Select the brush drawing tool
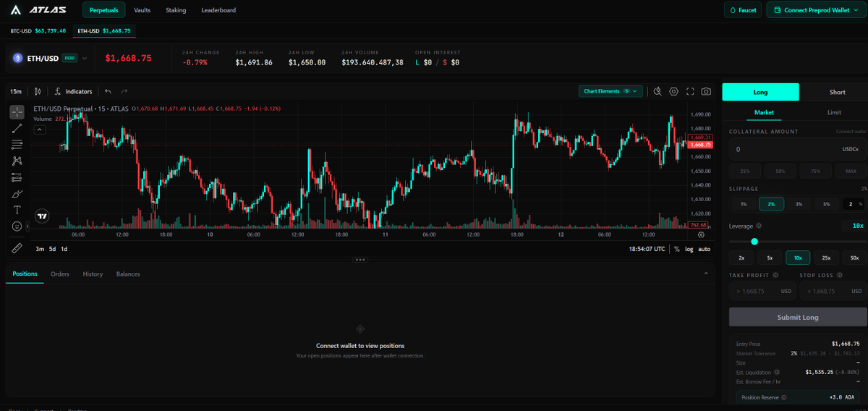The image size is (868, 411). [x=17, y=193]
